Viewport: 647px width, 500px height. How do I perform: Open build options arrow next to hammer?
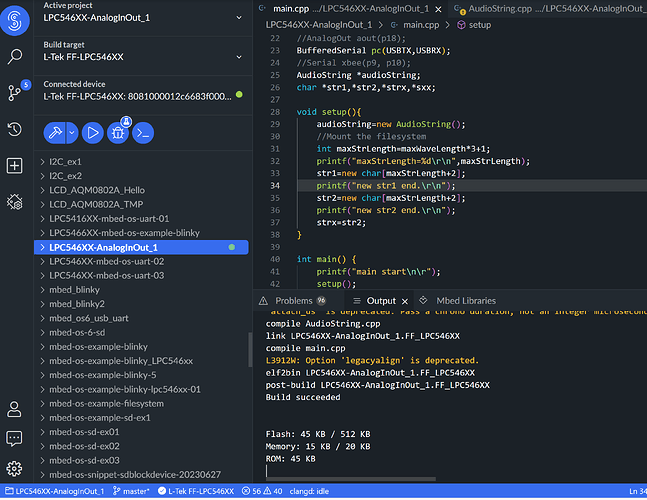pos(72,133)
